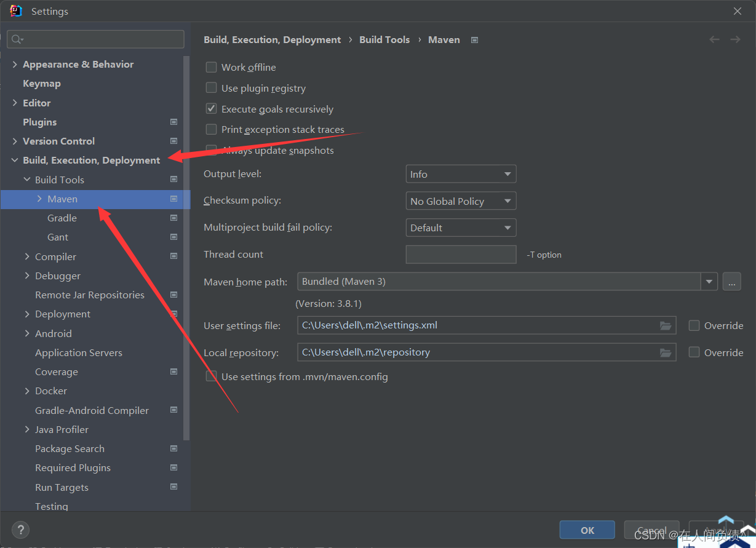This screenshot has height=548, width=756.
Task: Toggle Use plugin registry checkbox
Action: tap(211, 88)
